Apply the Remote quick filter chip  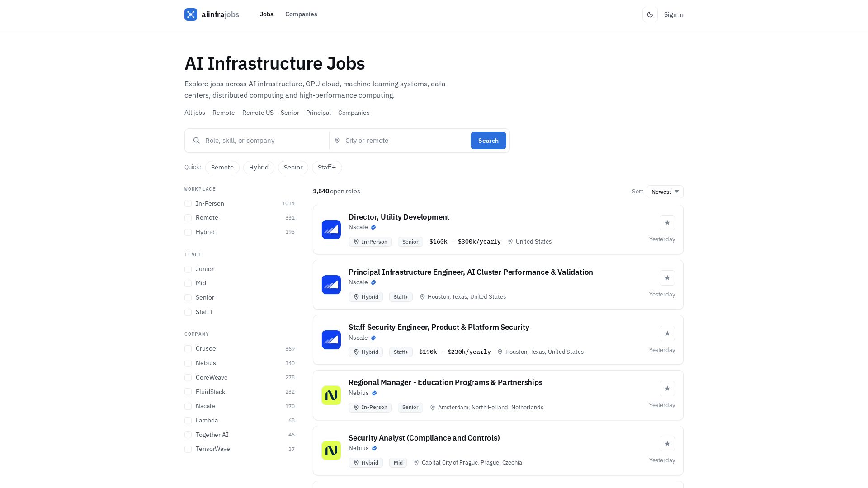pyautogui.click(x=222, y=168)
